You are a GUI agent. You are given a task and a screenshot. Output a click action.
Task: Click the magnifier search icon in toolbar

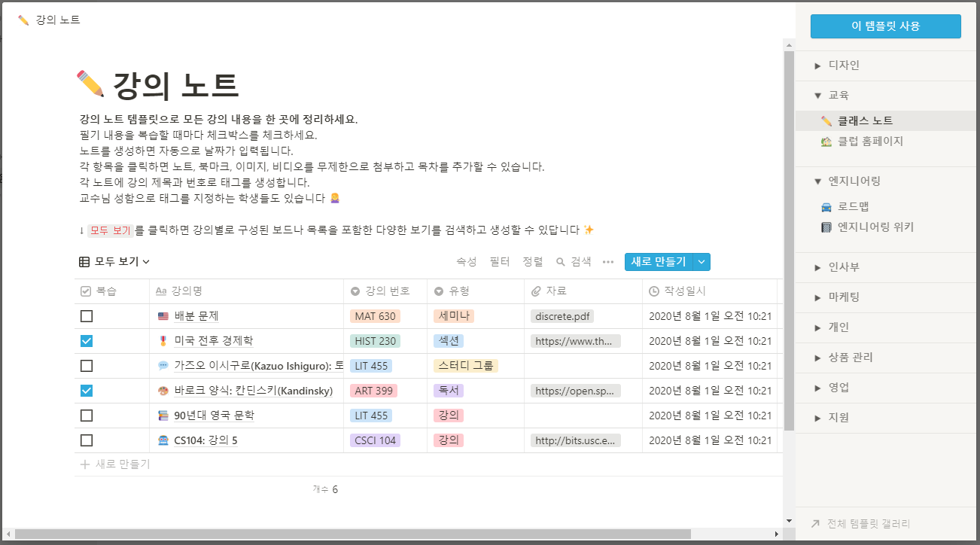pos(561,262)
